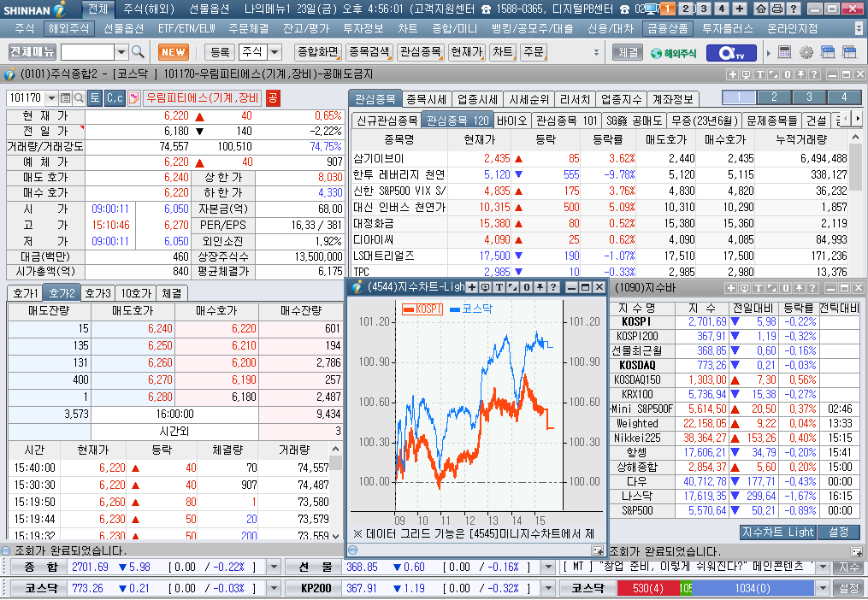Open the orange NEW badge button
The image size is (868, 600).
[x=174, y=52]
